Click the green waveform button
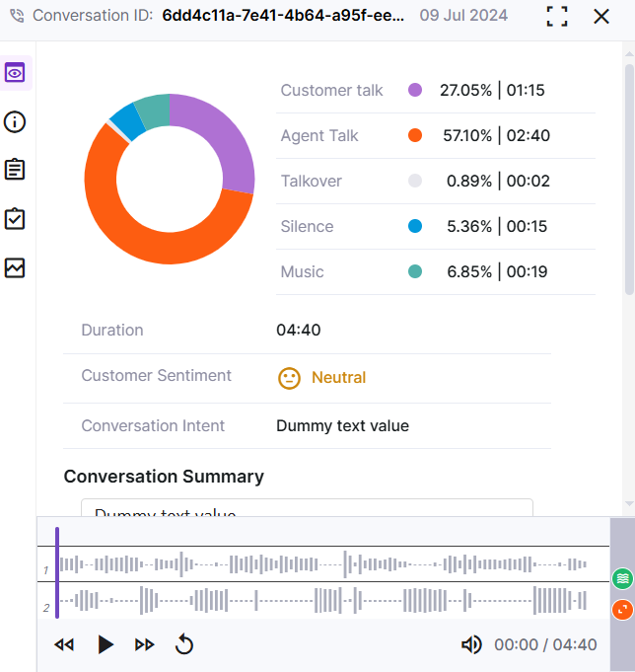635x672 pixels. coord(622,579)
